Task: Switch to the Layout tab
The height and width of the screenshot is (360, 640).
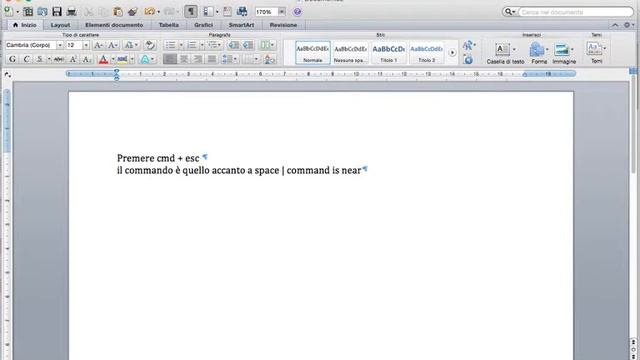Action: point(60,25)
